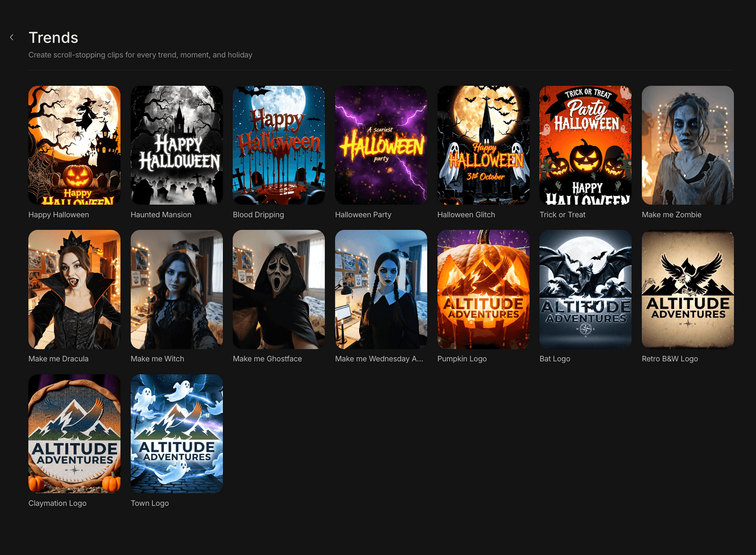This screenshot has height=555, width=756.
Task: Select the Haunted Mansion template
Action: [x=177, y=145]
